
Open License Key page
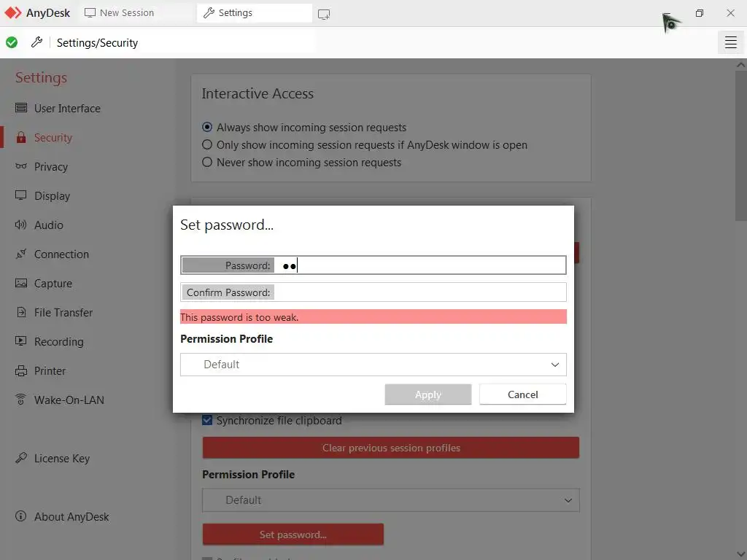[x=62, y=458]
